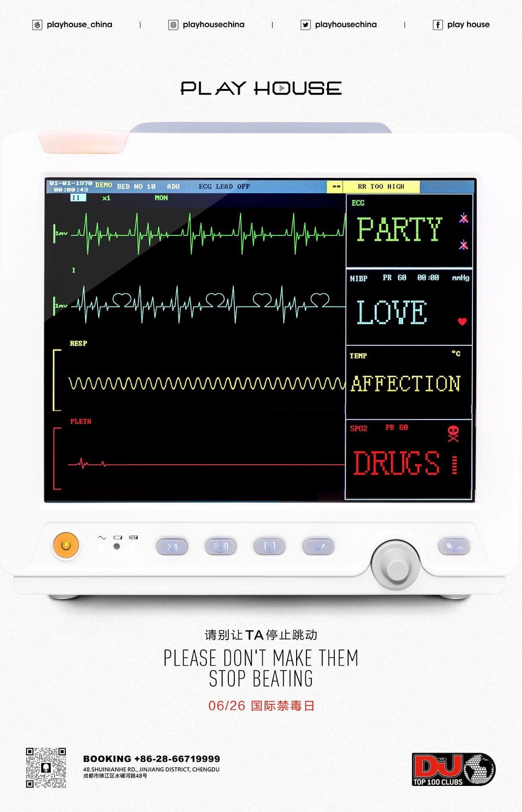Click the Chinese address 成都市锦江区水碾河路48号

(115, 776)
